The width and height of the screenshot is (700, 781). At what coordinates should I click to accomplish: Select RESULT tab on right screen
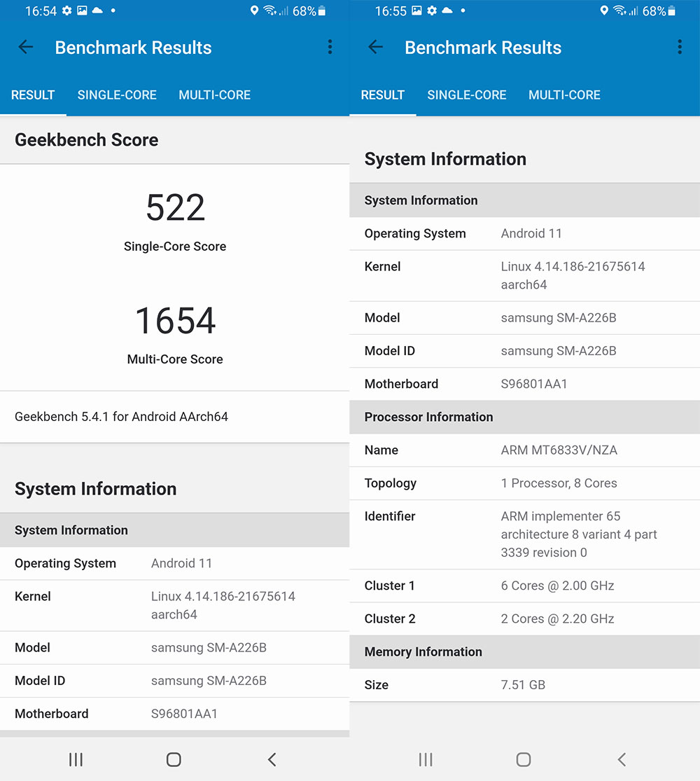click(382, 95)
